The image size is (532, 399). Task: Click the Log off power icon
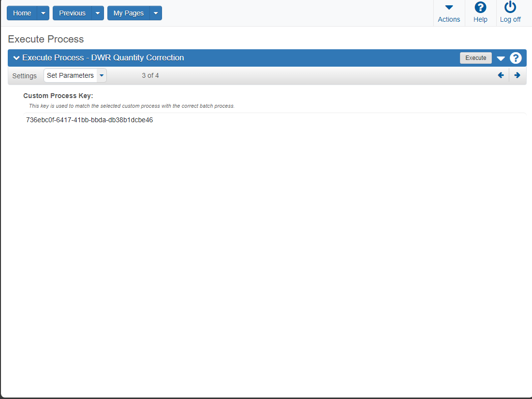point(510,7)
